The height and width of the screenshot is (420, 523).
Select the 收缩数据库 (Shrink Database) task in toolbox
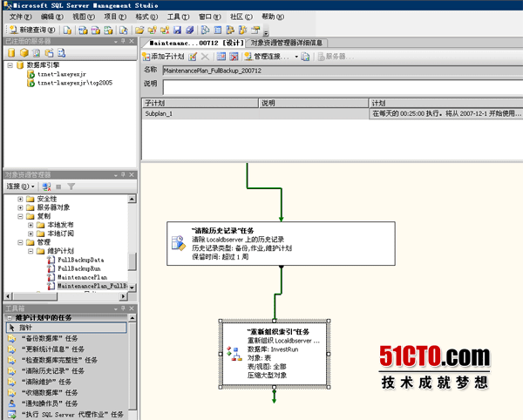(x=52, y=393)
